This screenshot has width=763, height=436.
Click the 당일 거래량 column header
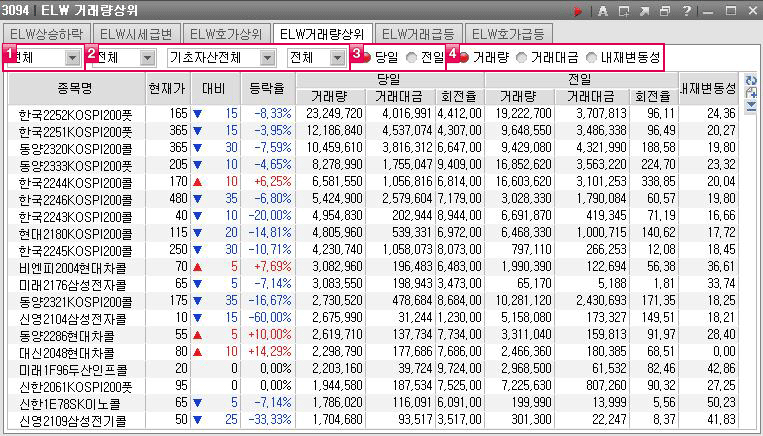pyautogui.click(x=331, y=96)
